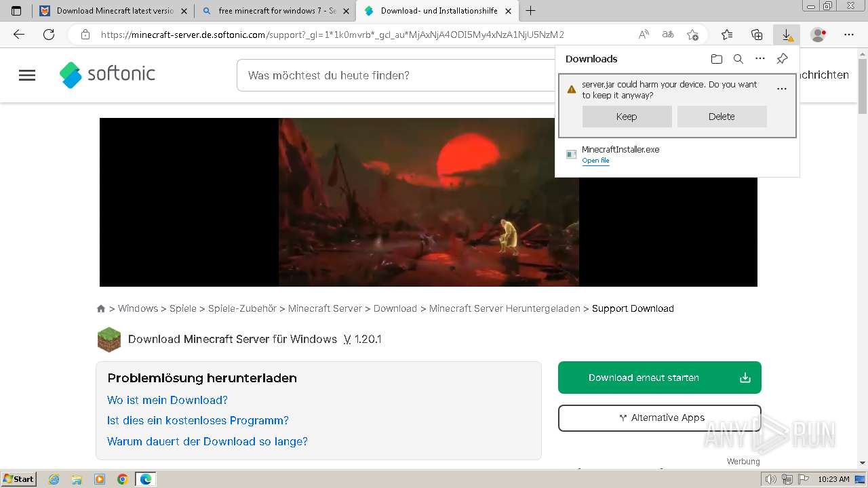Click Download erneut starten button
The height and width of the screenshot is (488, 868).
[659, 378]
